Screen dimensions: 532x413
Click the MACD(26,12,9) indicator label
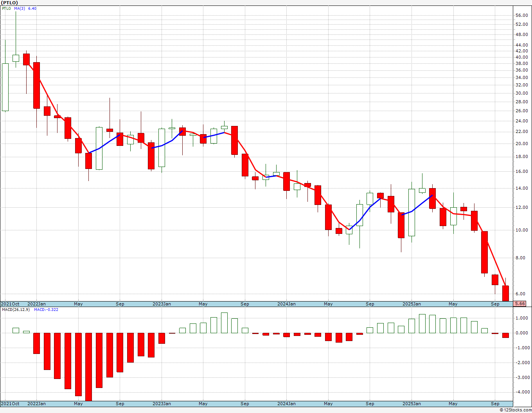tap(16, 309)
